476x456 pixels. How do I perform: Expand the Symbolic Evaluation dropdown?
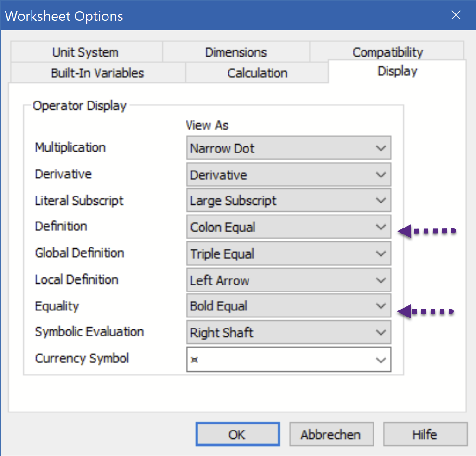coord(288,333)
